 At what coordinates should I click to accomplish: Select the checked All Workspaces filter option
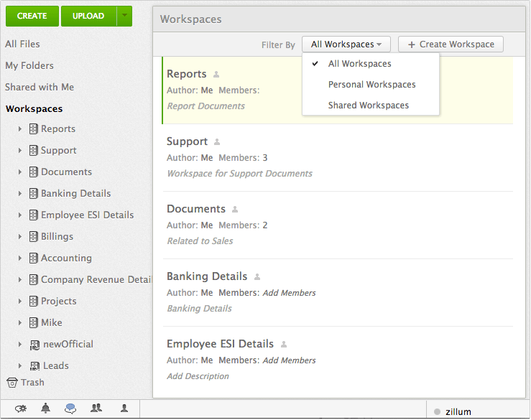point(359,64)
